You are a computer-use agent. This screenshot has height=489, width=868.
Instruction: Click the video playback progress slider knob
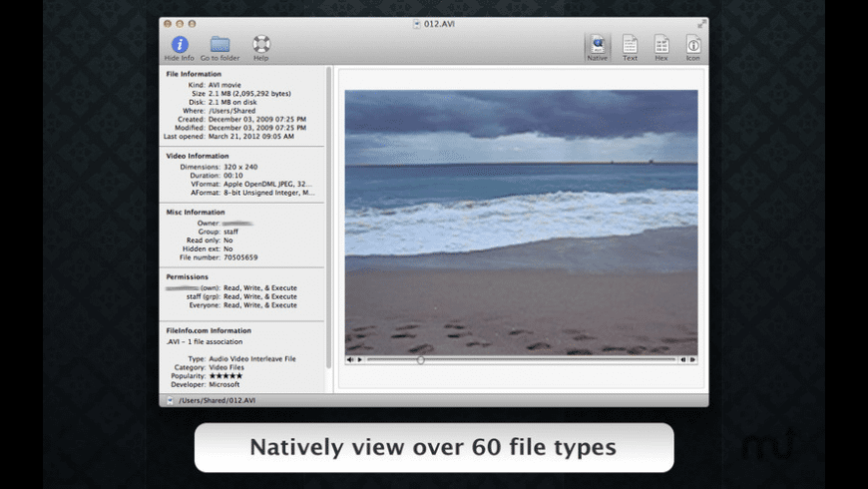tap(421, 360)
